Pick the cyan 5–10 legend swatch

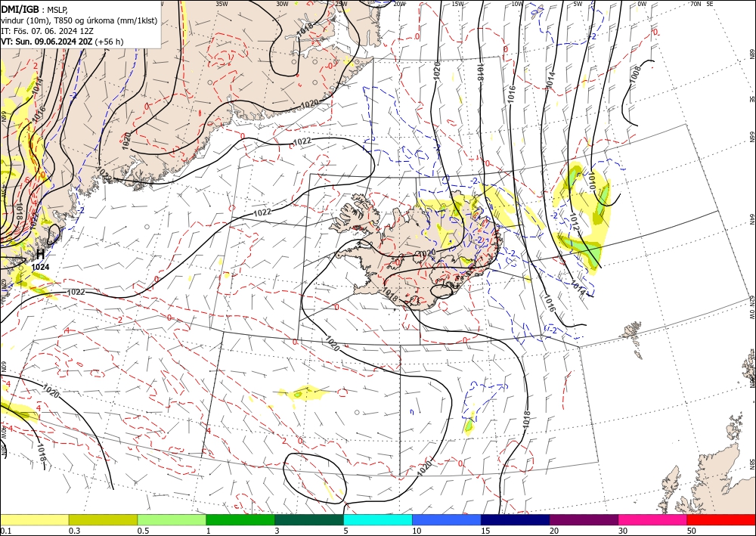point(378,519)
